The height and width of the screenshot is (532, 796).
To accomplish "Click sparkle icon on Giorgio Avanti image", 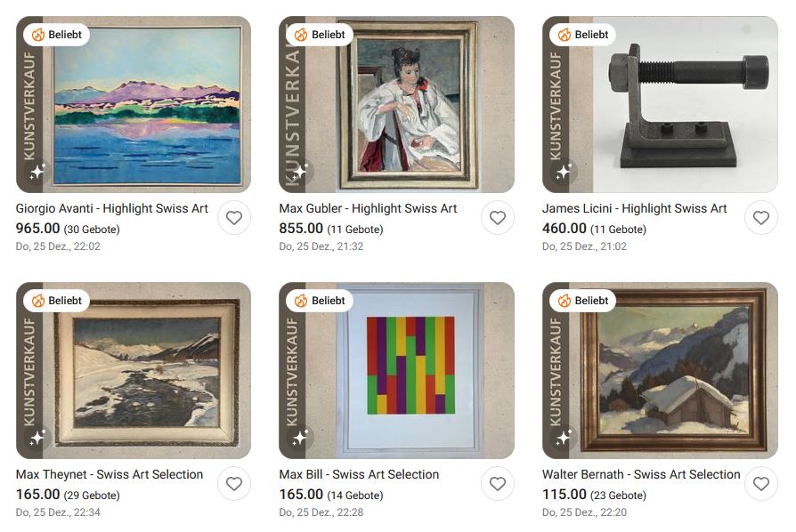I will coord(37,172).
